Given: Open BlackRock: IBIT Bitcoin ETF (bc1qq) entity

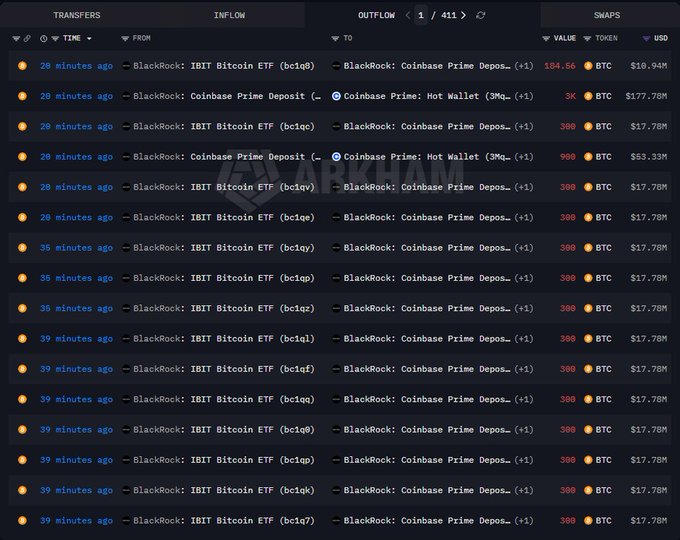Looking at the screenshot, I should (x=224, y=399).
